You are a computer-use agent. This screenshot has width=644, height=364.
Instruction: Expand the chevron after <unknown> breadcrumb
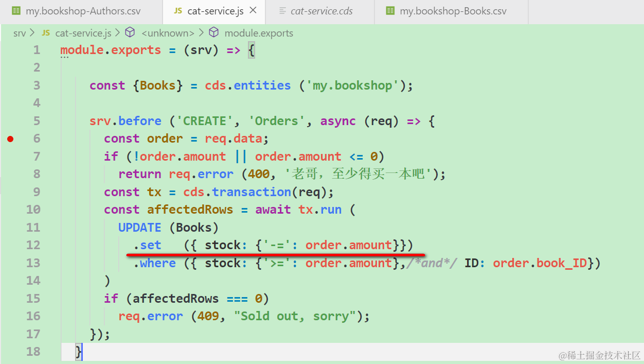201,33
